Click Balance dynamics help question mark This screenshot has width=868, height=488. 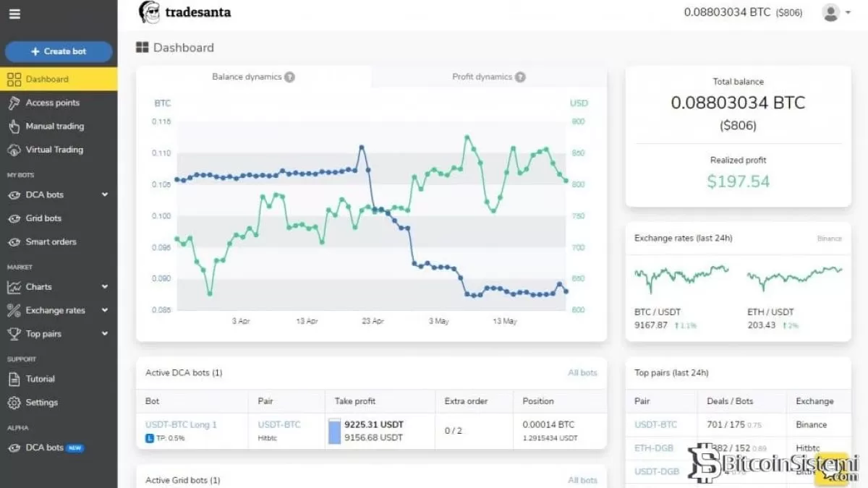tap(289, 77)
